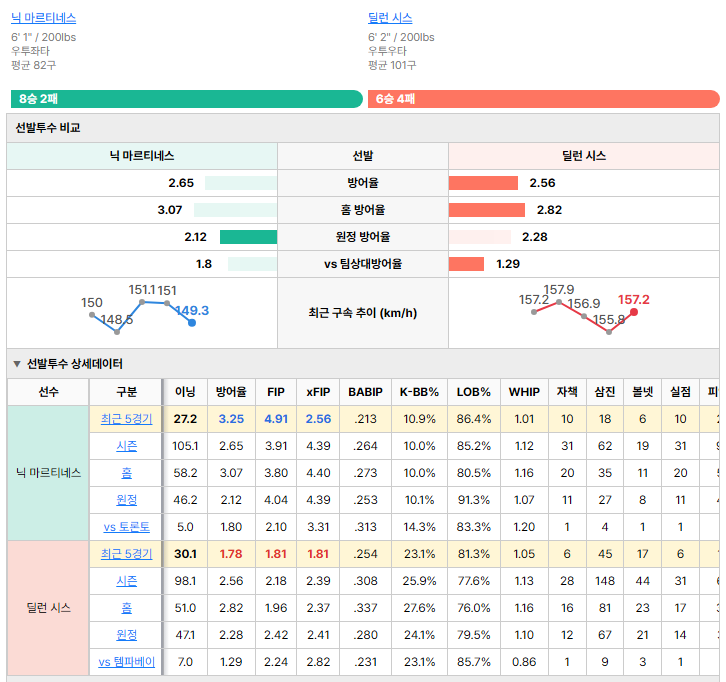
Task: Click the 자책 column header
Action: point(567,392)
